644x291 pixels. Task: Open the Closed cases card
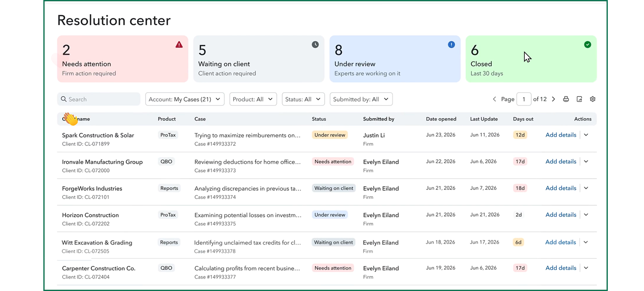(x=531, y=59)
